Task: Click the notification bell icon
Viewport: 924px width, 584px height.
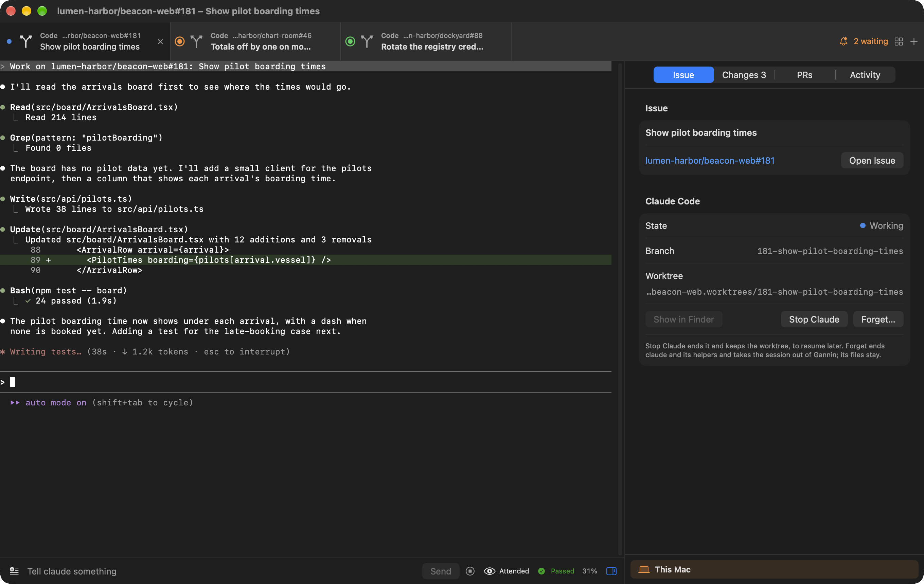Action: click(x=843, y=41)
